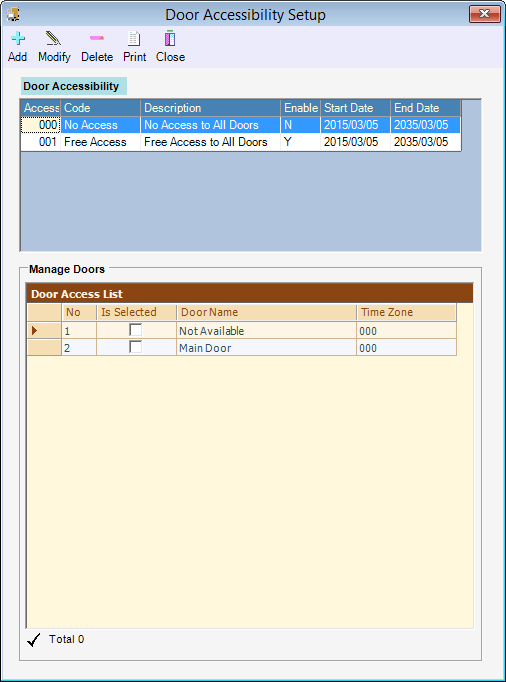
Task: Open Print using the document icon
Action: point(134,39)
